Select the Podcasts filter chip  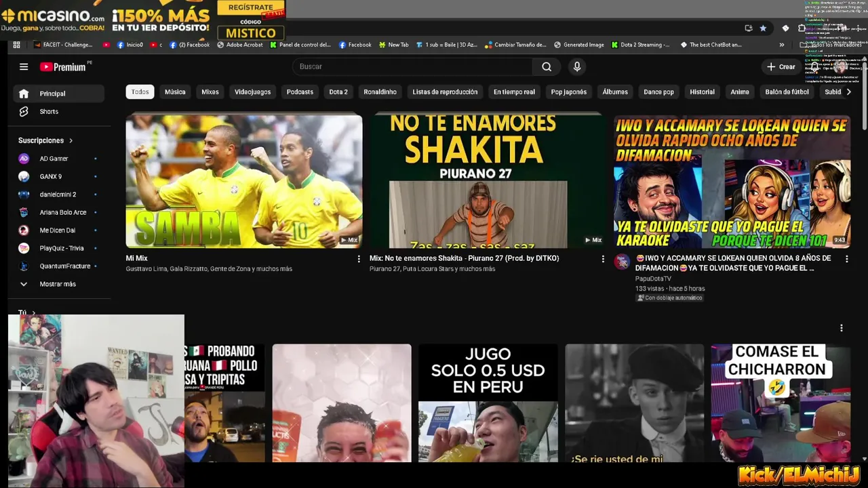click(300, 91)
